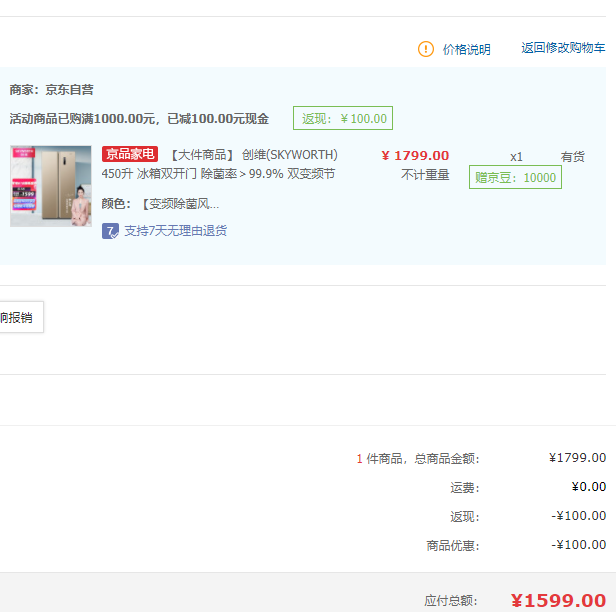Click the 返现 ¥100.00 cashback tag
The image size is (616, 612).
click(343, 118)
